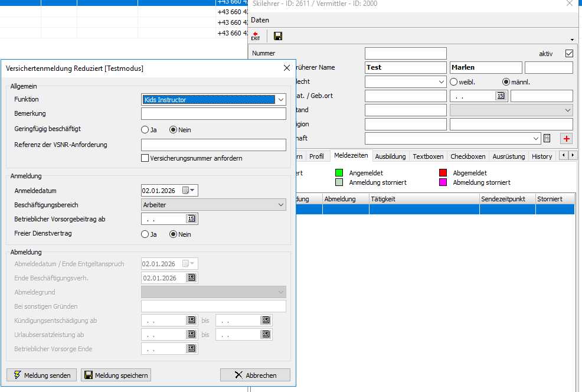The image size is (582, 392).
Task: Expand the Funktion dropdown
Action: point(280,100)
